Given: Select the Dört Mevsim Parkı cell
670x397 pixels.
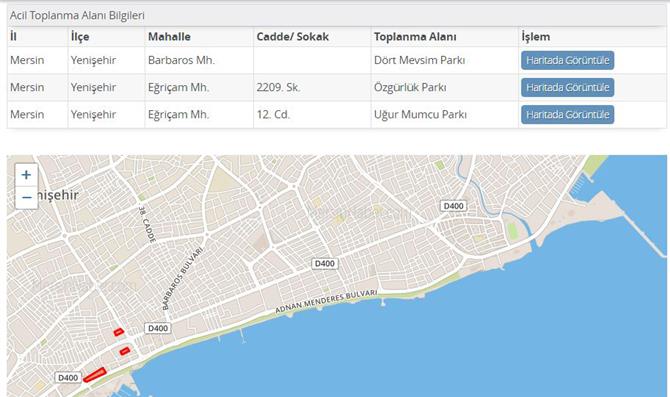Looking at the screenshot, I should coord(419,60).
